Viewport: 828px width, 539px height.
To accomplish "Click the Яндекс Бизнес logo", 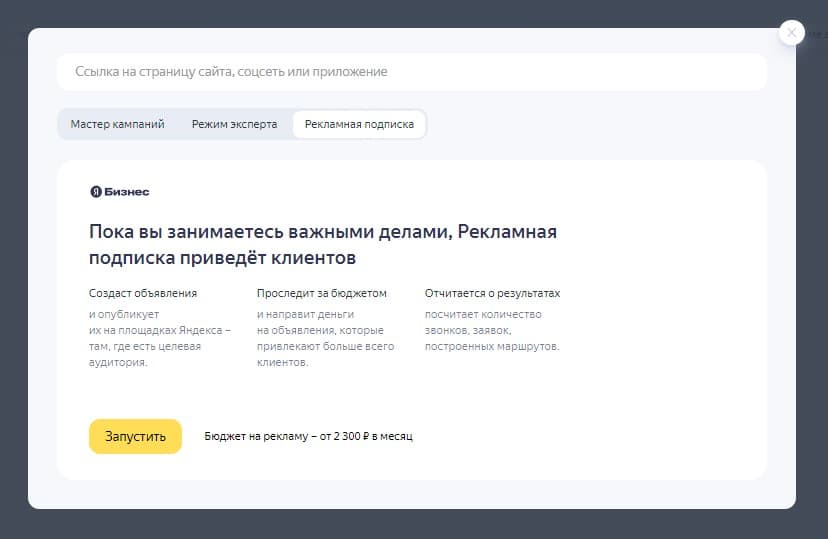I will (120, 192).
